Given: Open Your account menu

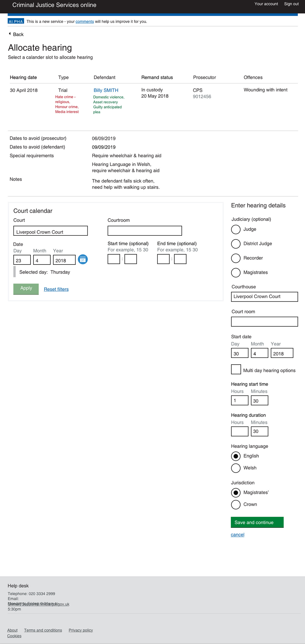Looking at the screenshot, I should click(266, 4).
